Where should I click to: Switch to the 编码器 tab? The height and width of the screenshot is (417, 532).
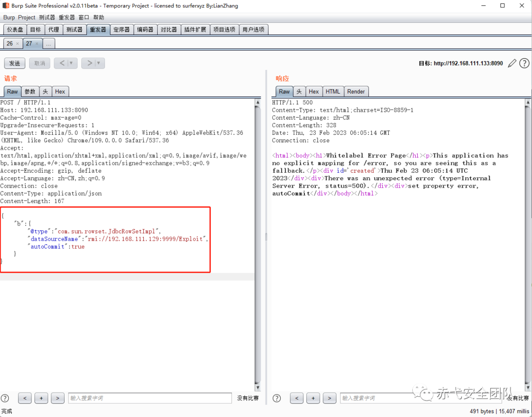pyautogui.click(x=145, y=30)
